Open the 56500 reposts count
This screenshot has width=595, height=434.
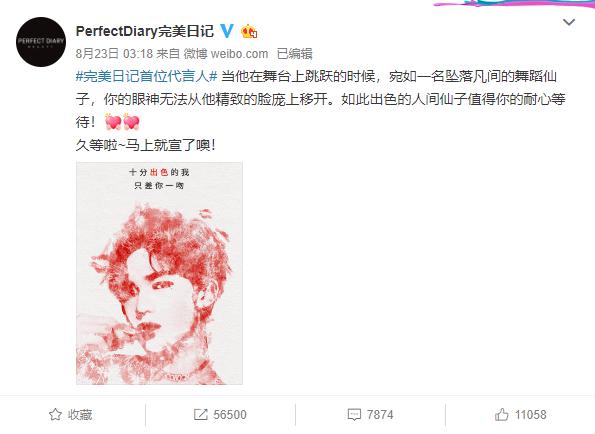(230, 415)
